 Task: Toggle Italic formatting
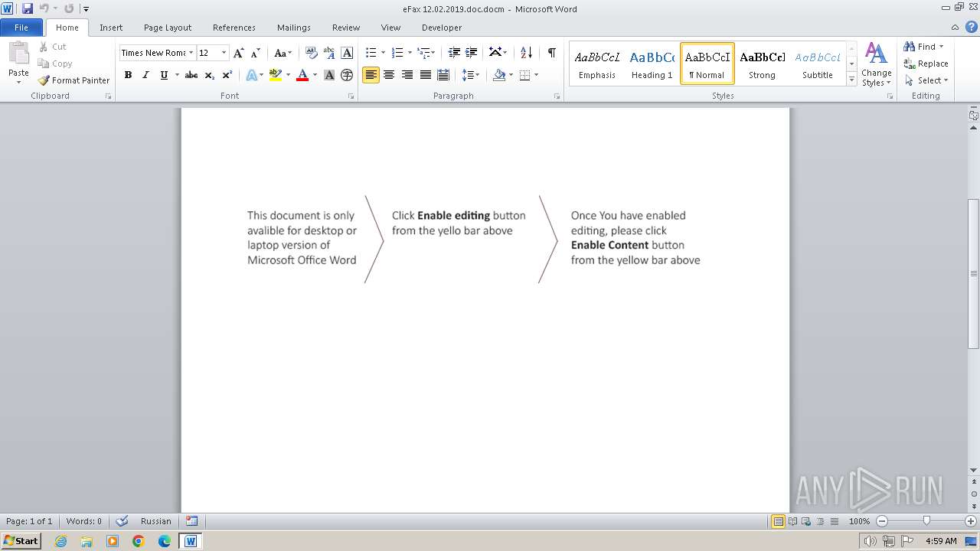coord(145,75)
